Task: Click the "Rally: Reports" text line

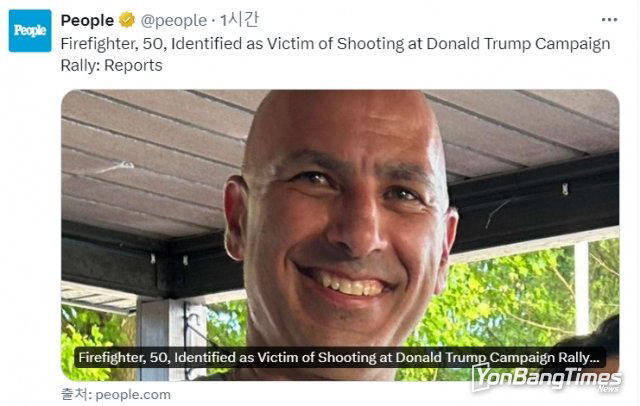Action: point(111,65)
